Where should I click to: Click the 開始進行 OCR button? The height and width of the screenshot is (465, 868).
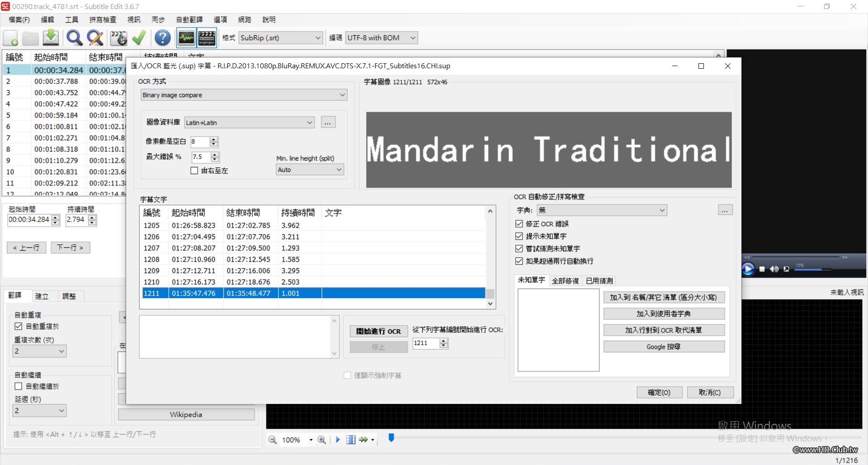[378, 331]
